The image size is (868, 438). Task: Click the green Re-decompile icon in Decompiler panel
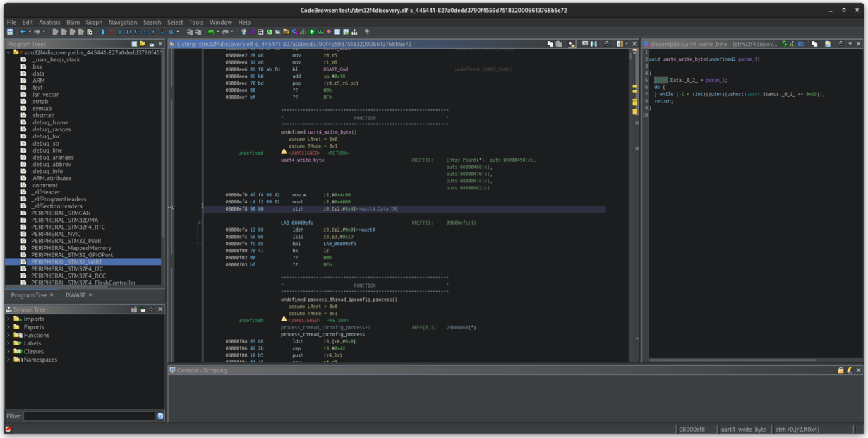coord(784,44)
